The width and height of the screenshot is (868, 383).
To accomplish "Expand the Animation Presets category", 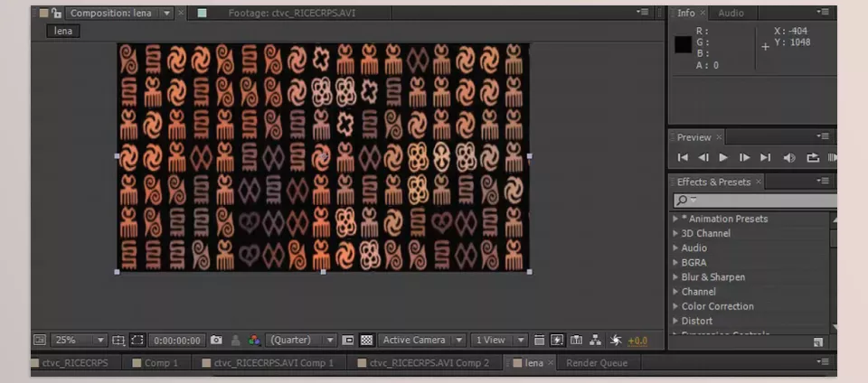I will pos(675,219).
